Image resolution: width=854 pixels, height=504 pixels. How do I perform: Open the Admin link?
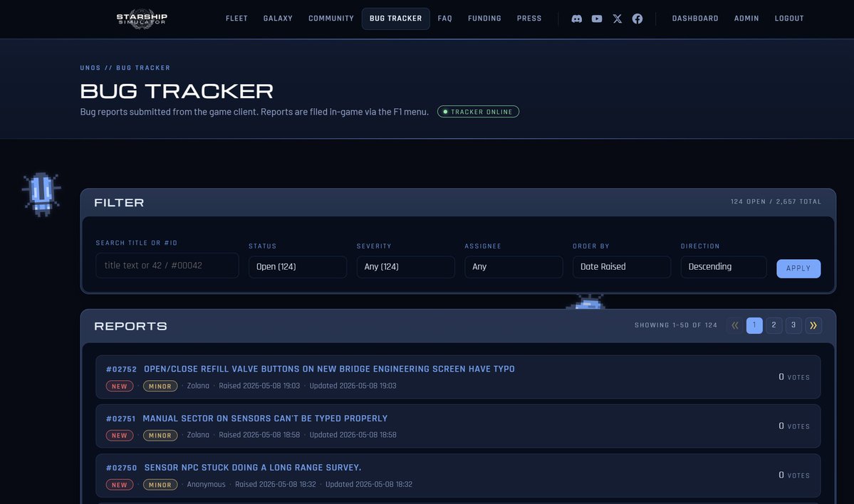(746, 19)
